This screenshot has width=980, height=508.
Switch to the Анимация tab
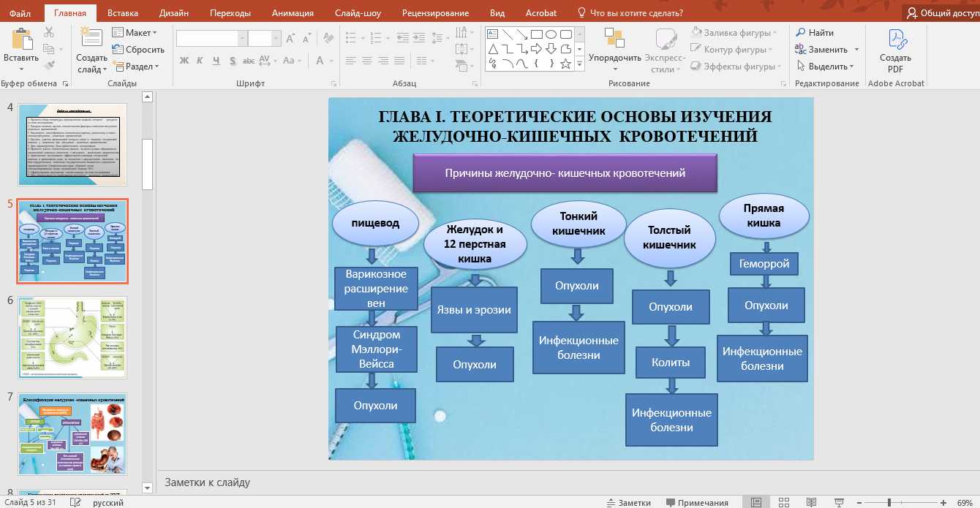click(293, 13)
